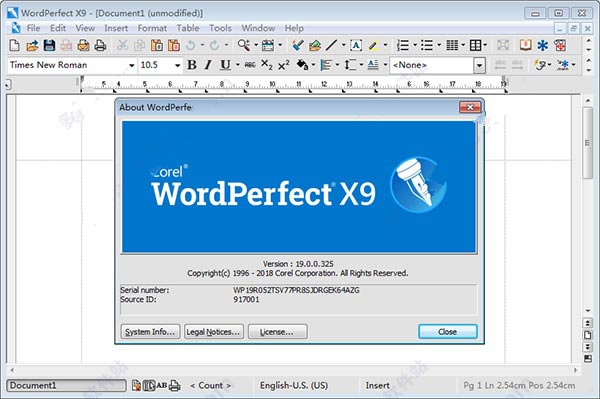Click the clipart image icon
Screen dimensions: 600x399
pyautogui.click(x=315, y=45)
